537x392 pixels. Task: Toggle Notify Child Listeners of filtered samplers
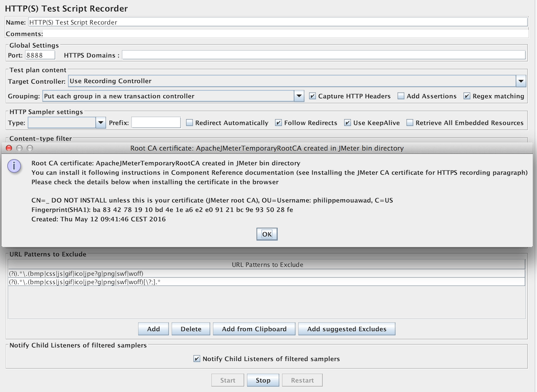[197, 359]
